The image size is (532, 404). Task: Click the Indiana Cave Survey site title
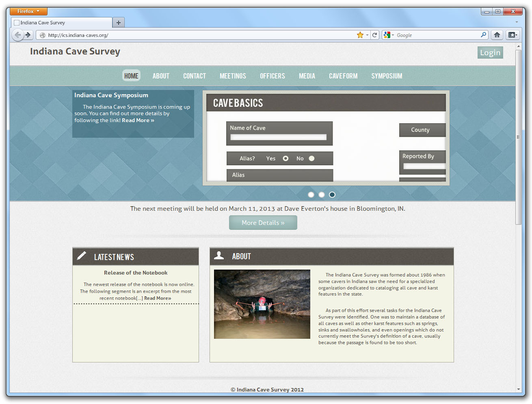click(x=75, y=52)
